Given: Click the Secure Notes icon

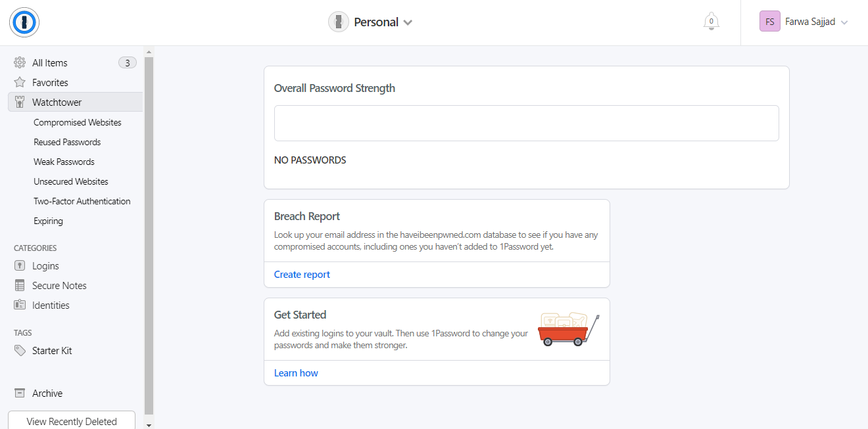Looking at the screenshot, I should coord(20,286).
